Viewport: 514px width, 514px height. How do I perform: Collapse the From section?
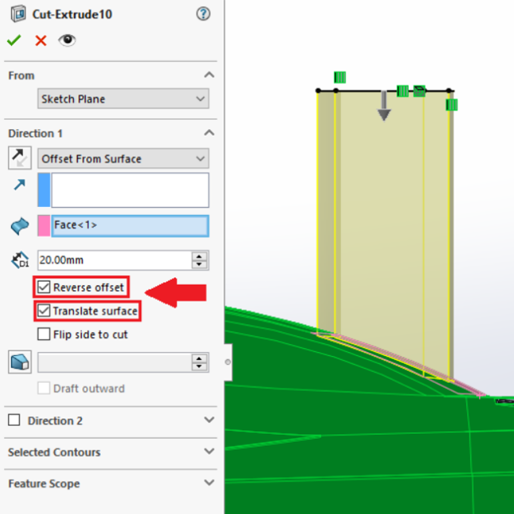[209, 75]
